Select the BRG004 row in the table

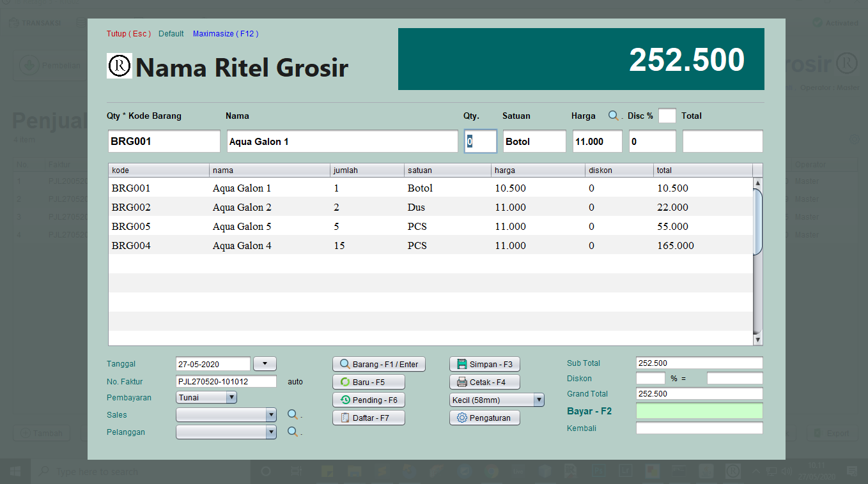tap(430, 245)
